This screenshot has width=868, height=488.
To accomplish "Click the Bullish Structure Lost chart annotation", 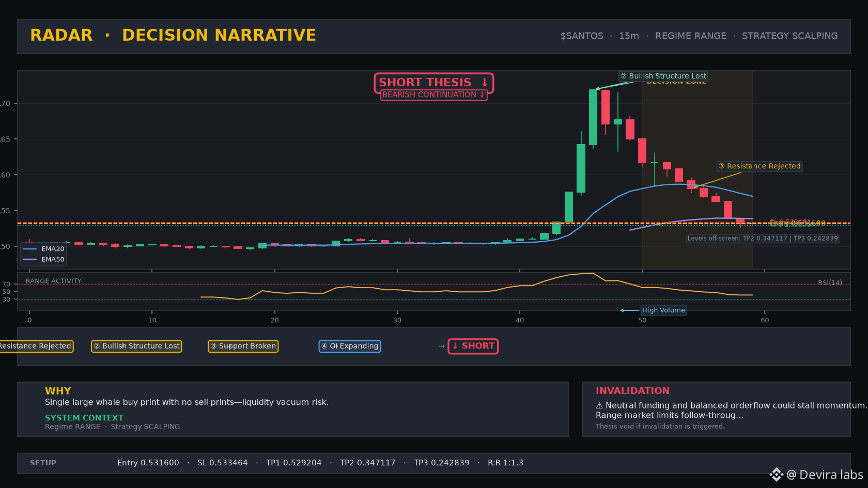I will click(663, 76).
